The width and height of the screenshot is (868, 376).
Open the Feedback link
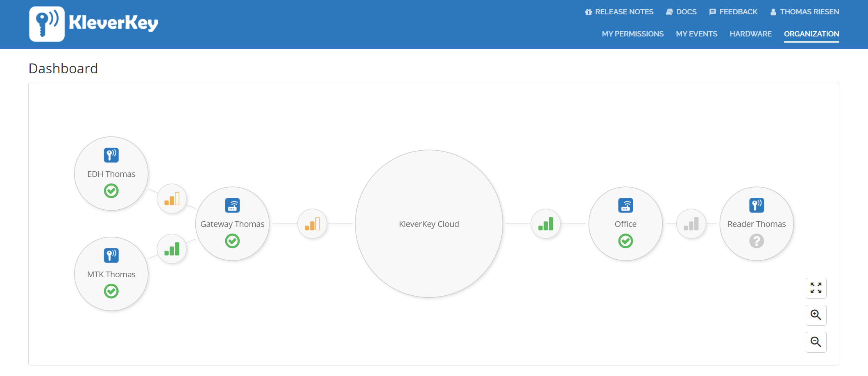point(733,12)
